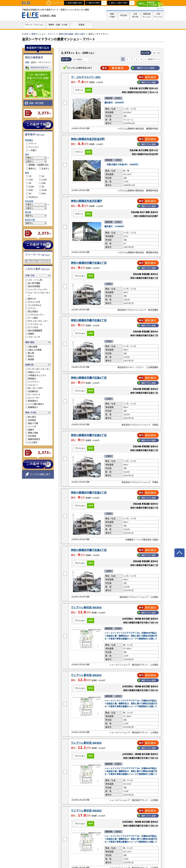Check the オートロック option
Image resolution: width=186 pixels, height=868 pixels.
point(26,395)
